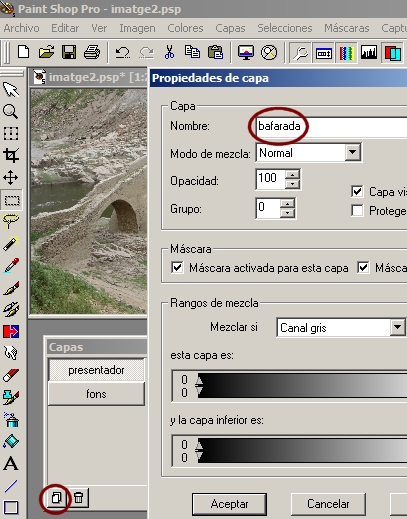
Task: Select the Eraser tool
Action: [11, 375]
